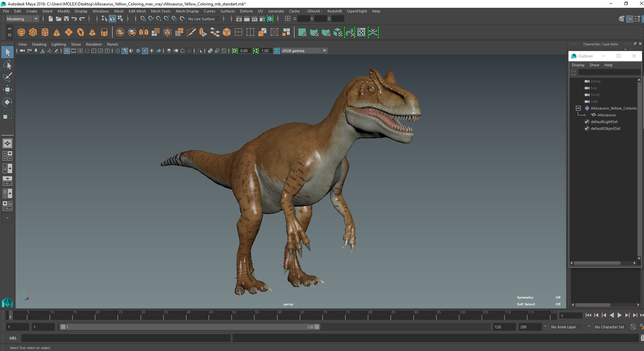Viewport: 644px width, 351px height.
Task: Click the Outliner's horizontal scrollbar
Action: click(x=597, y=263)
